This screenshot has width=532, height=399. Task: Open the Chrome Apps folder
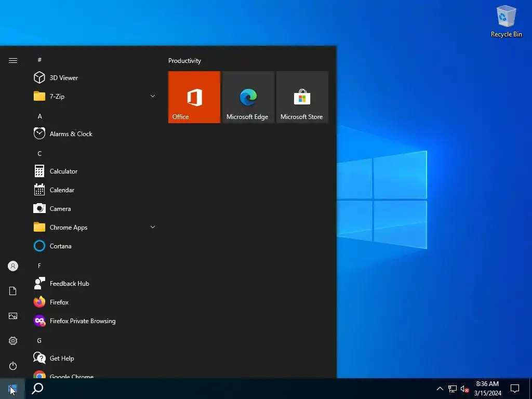tap(95, 228)
